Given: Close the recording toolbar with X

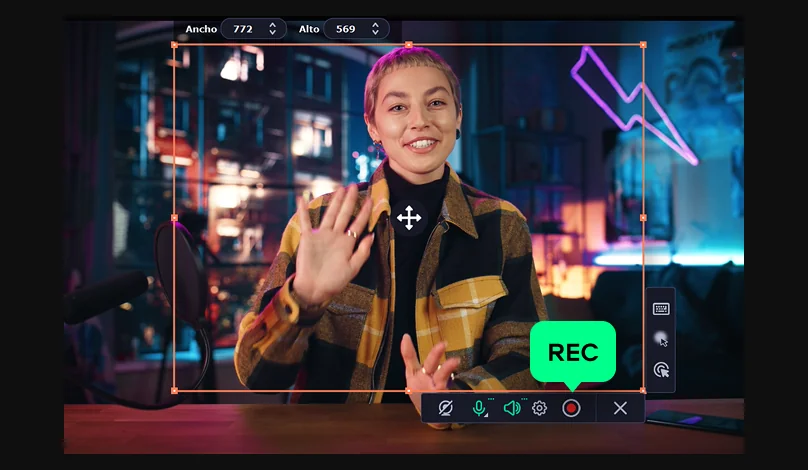Looking at the screenshot, I should [620, 408].
